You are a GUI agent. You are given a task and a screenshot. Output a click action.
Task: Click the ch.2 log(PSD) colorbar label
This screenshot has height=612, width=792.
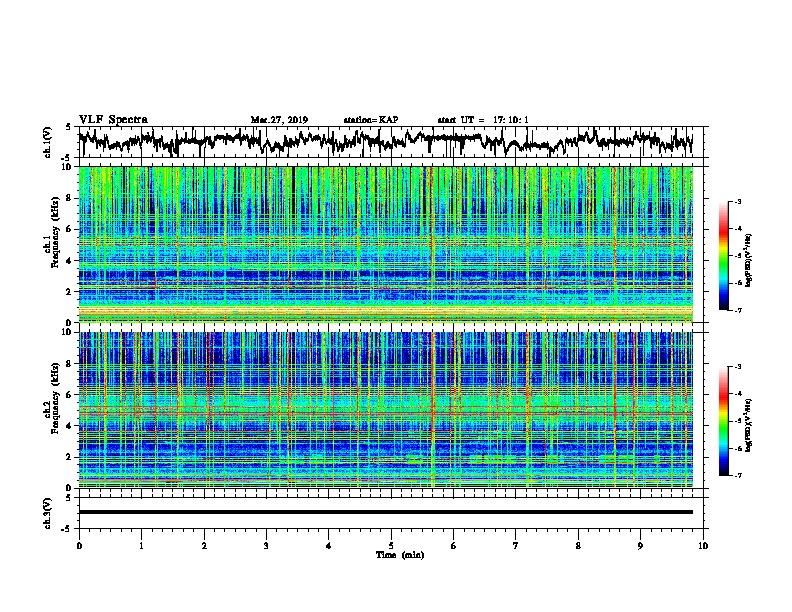(x=749, y=425)
